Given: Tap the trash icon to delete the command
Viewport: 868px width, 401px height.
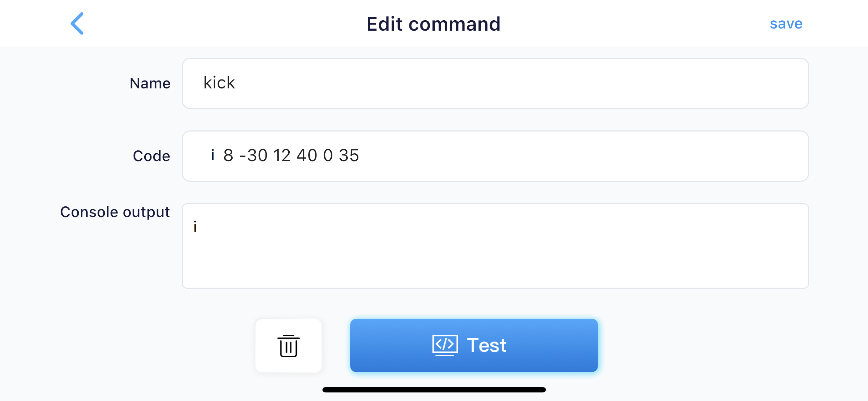Looking at the screenshot, I should [x=288, y=345].
